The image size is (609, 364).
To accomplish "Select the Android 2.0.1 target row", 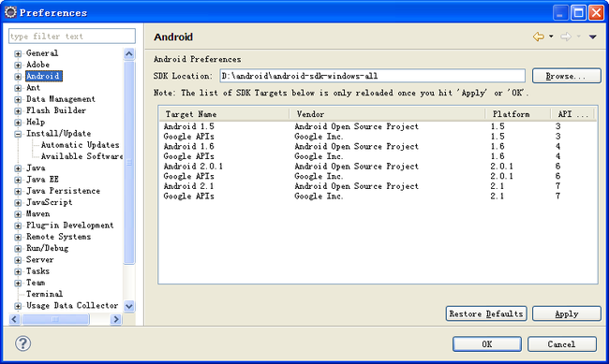I will (x=378, y=166).
